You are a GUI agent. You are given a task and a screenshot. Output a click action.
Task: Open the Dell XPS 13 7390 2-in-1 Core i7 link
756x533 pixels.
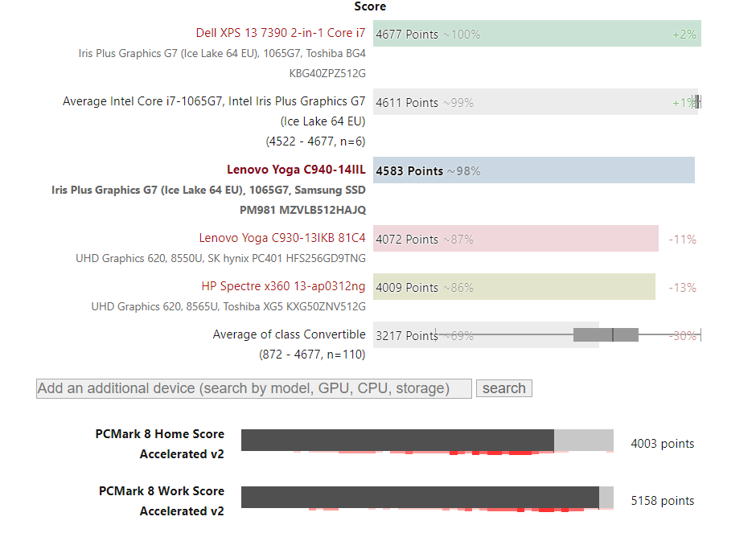[x=281, y=33]
